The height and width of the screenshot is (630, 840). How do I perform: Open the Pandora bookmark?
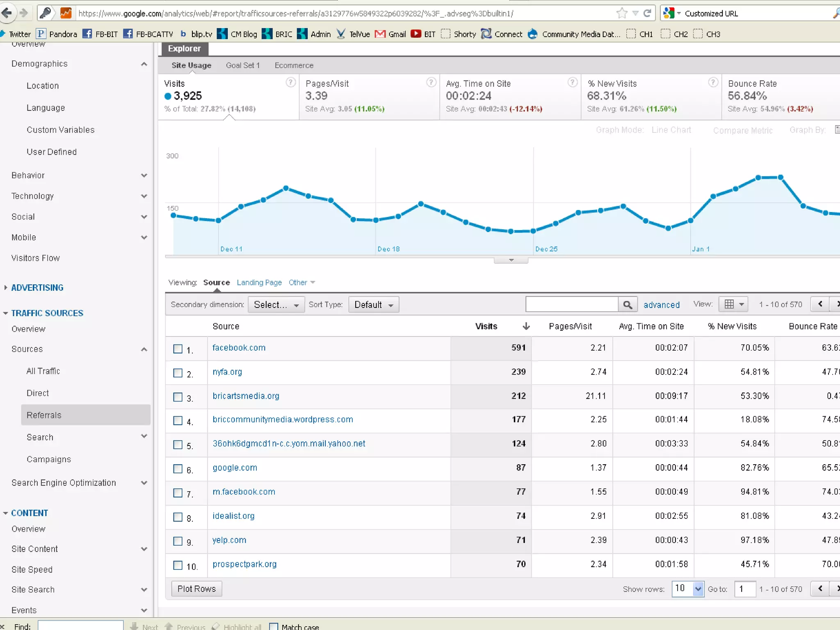pyautogui.click(x=57, y=34)
